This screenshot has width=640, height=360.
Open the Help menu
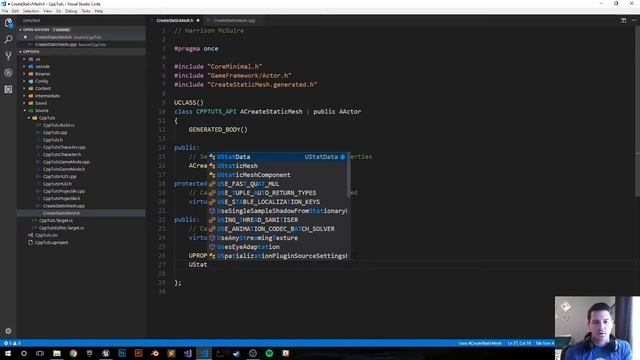99,11
